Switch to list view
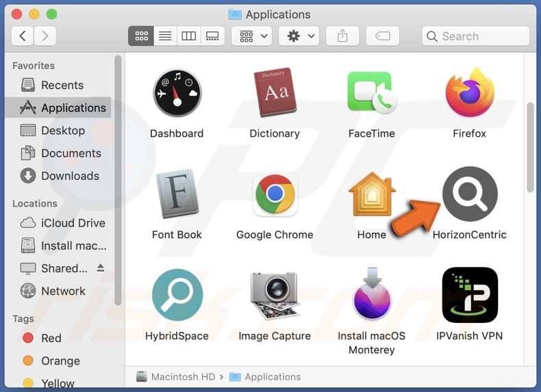Viewport: 541px width, 392px height. pyautogui.click(x=165, y=36)
